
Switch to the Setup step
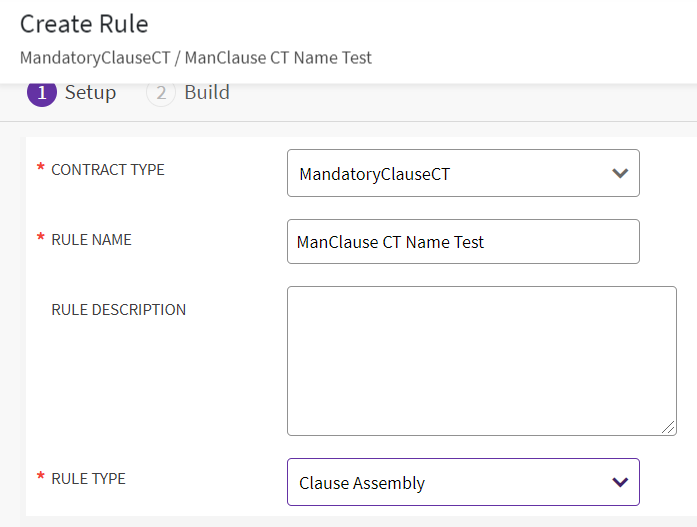click(90, 93)
